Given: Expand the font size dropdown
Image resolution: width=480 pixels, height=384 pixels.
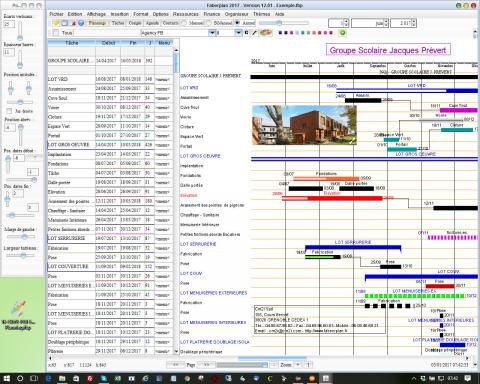Looking at the screenshot, I should 238,33.
